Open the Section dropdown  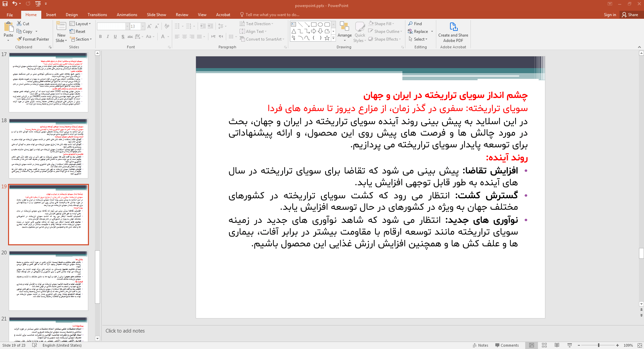click(81, 39)
